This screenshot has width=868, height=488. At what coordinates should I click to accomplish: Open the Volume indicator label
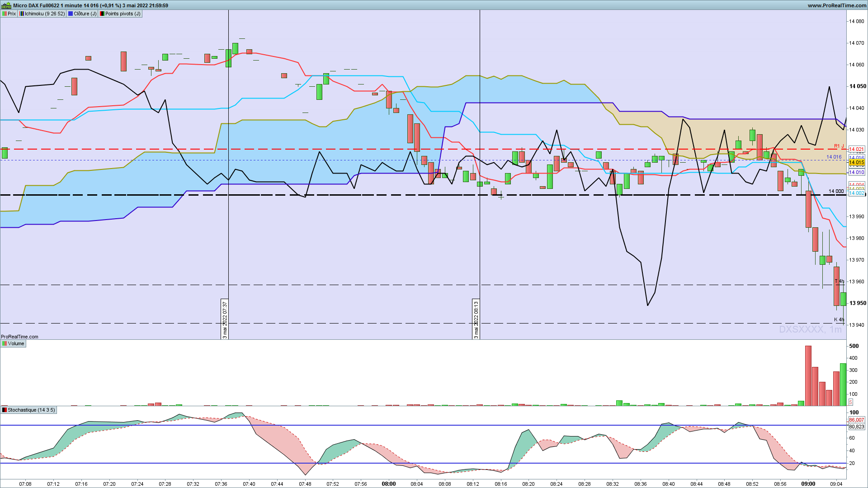pos(13,343)
